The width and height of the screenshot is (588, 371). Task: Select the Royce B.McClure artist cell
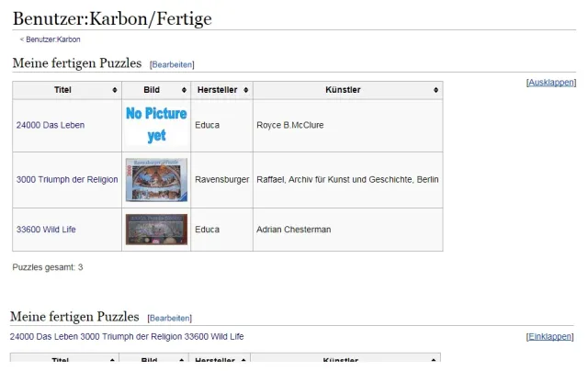point(348,126)
